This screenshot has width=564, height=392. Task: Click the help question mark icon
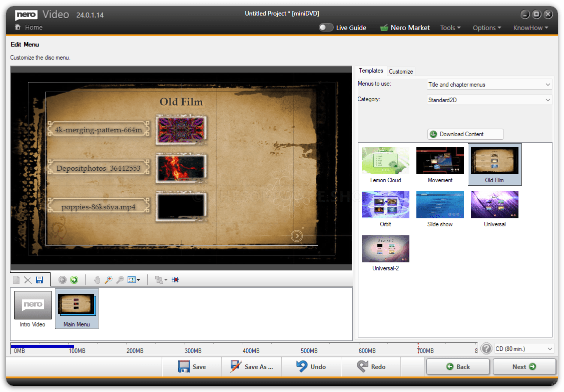(486, 348)
